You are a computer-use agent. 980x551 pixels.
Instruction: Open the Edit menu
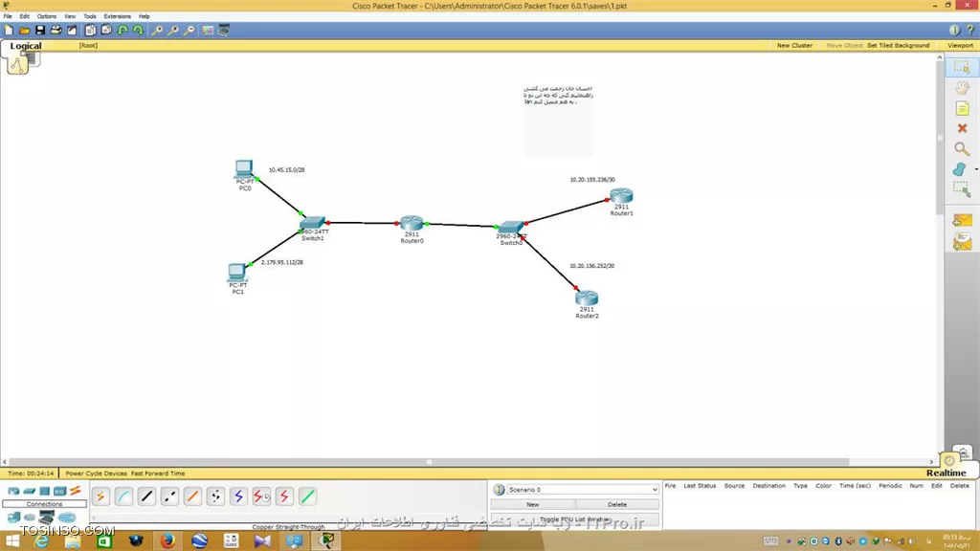click(x=24, y=16)
